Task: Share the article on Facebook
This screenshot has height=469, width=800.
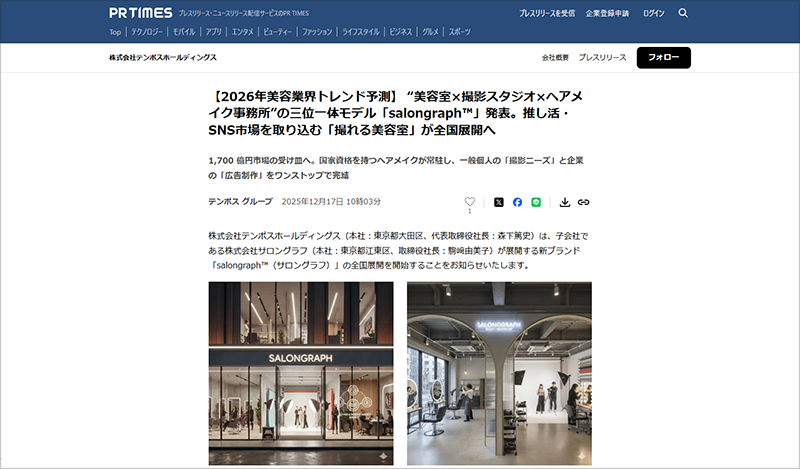Action: pyautogui.click(x=517, y=202)
